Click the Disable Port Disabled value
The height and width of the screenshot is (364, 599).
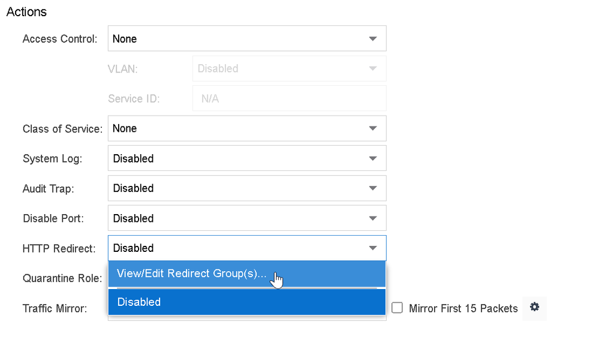pyautogui.click(x=133, y=218)
